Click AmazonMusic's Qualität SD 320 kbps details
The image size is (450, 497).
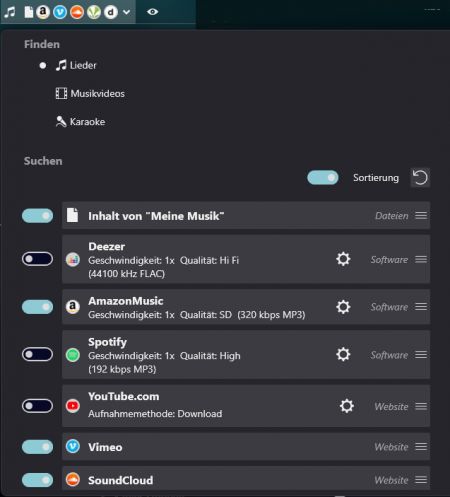click(243, 315)
